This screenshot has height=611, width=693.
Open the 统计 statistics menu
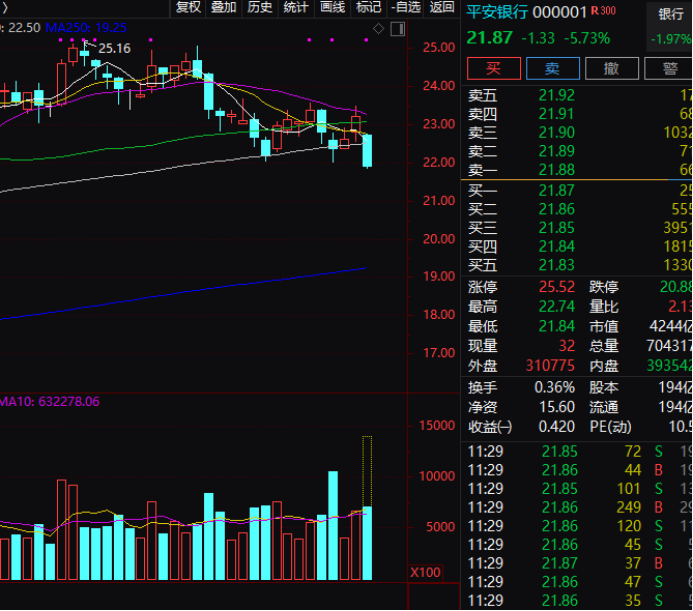click(x=296, y=8)
